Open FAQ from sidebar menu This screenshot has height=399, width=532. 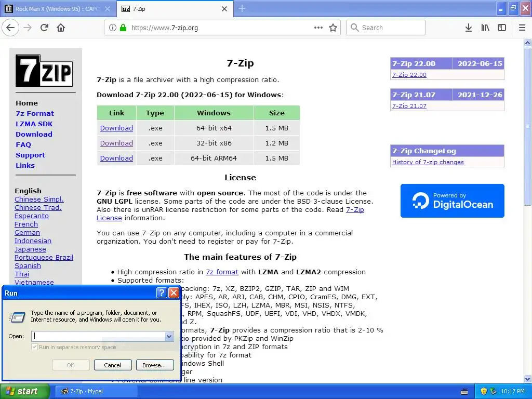[x=23, y=144]
